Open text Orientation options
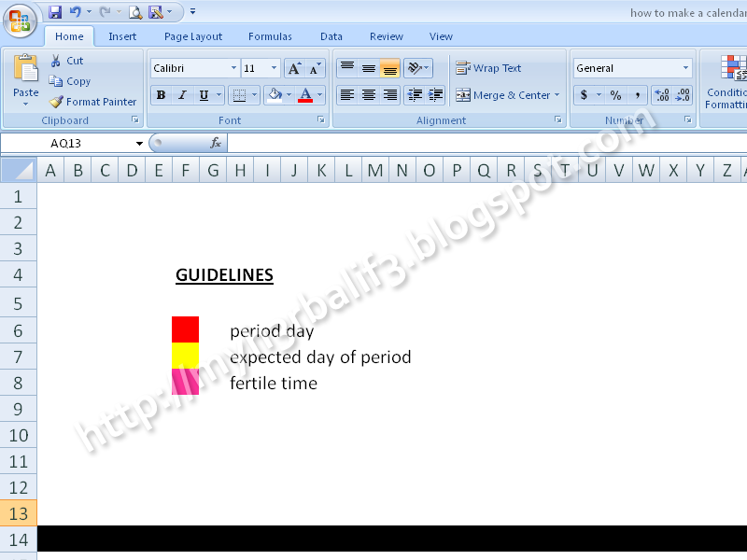 418,68
